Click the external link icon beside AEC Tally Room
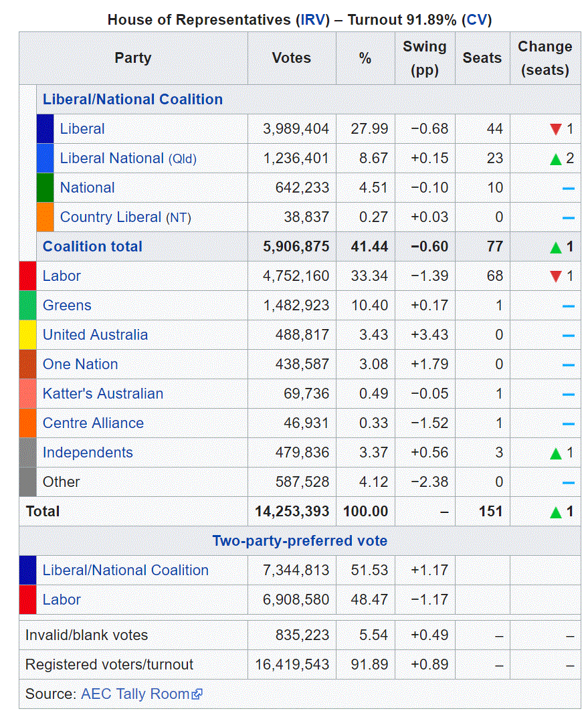The width and height of the screenshot is (588, 715). tap(197, 695)
